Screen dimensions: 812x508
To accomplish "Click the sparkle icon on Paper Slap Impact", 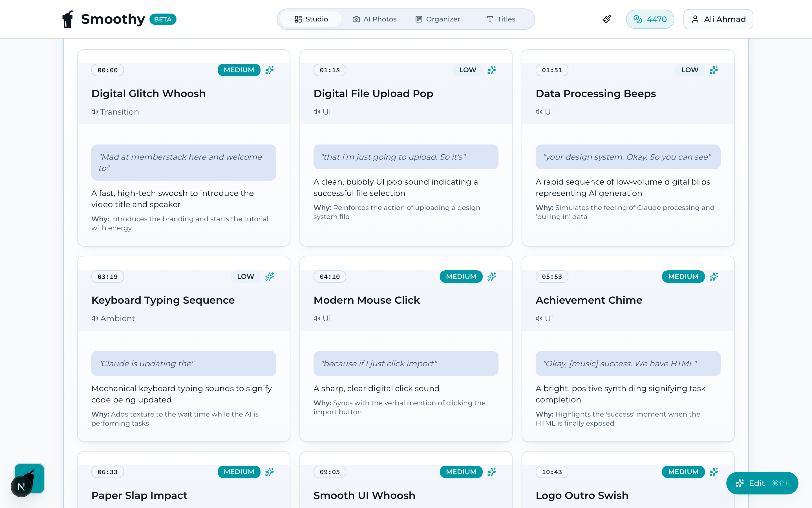I will coord(270,472).
